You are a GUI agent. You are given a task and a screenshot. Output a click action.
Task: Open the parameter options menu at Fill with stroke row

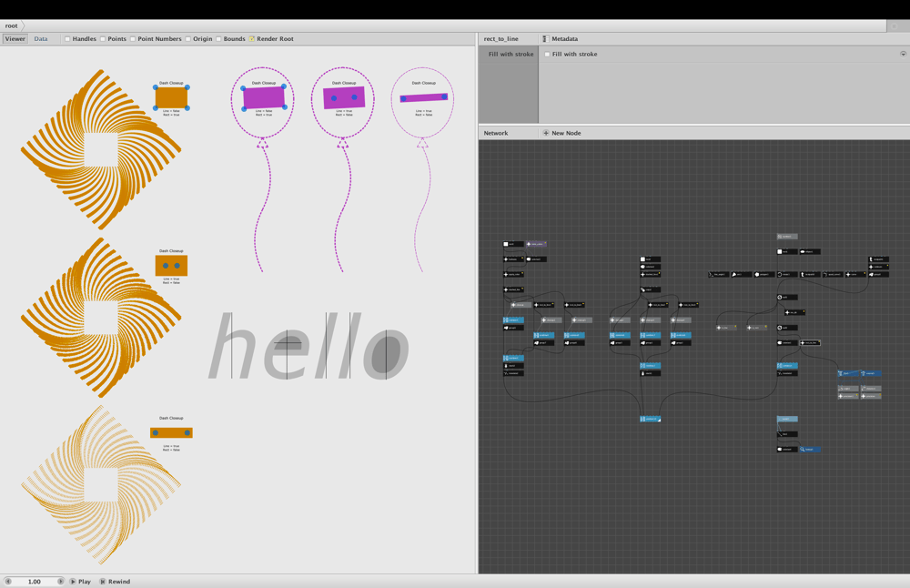click(903, 54)
